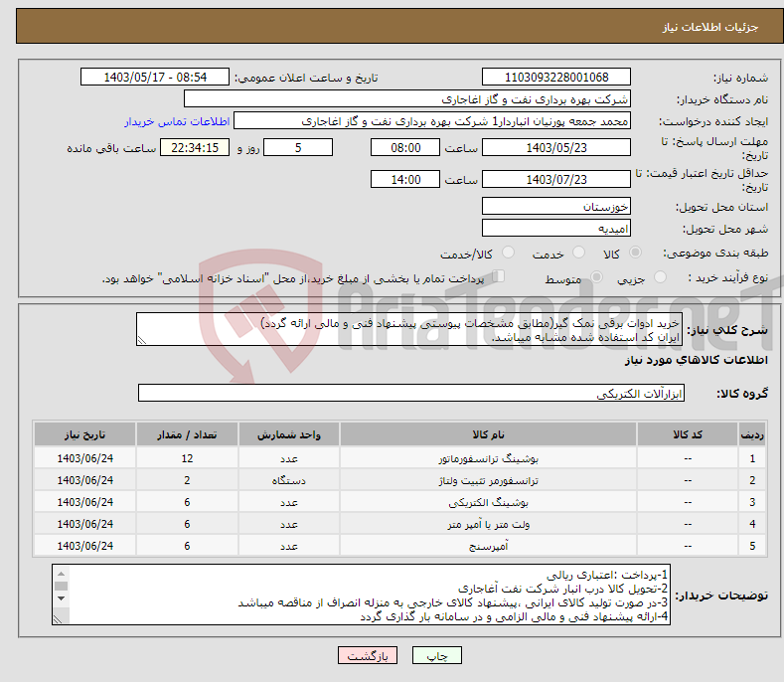Click the کد کالا column header
The image size is (784, 682).
point(688,434)
